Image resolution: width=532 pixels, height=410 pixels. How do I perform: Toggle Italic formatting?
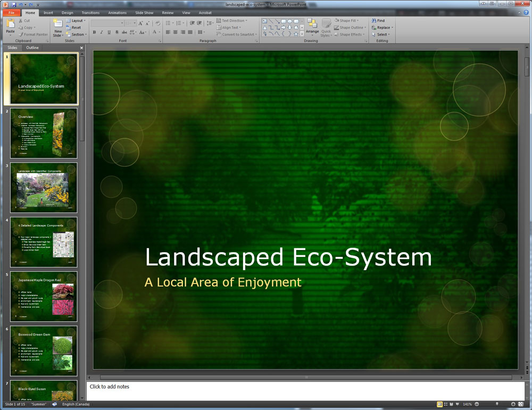pyautogui.click(x=102, y=32)
